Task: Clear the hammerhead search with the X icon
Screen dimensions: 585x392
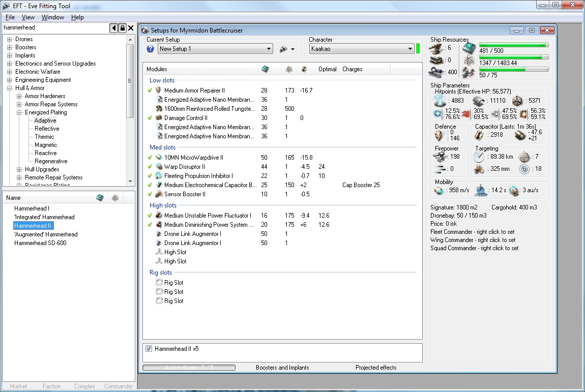Action: click(x=131, y=28)
